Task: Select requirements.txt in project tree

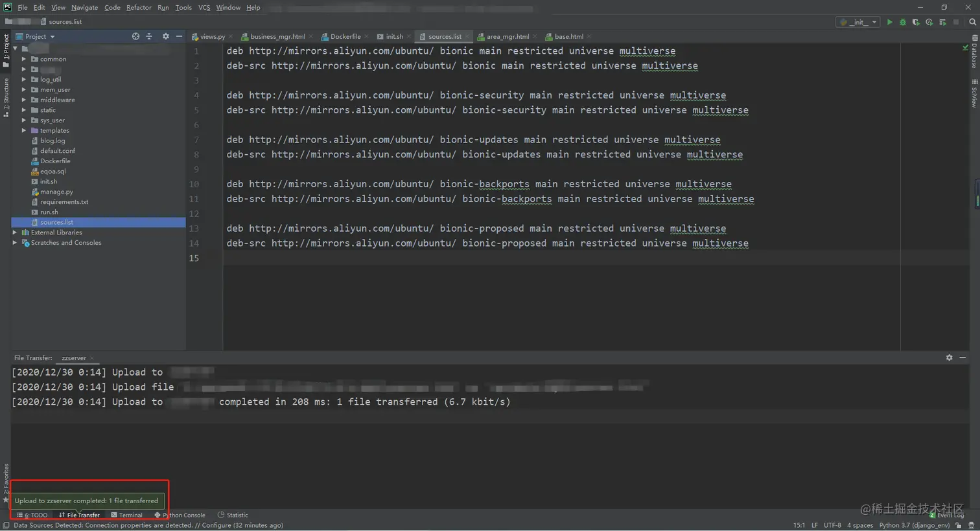Action: (x=64, y=202)
